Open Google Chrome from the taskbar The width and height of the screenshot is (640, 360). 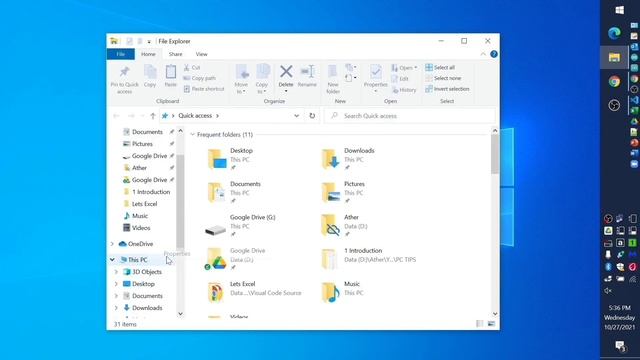coord(614,82)
